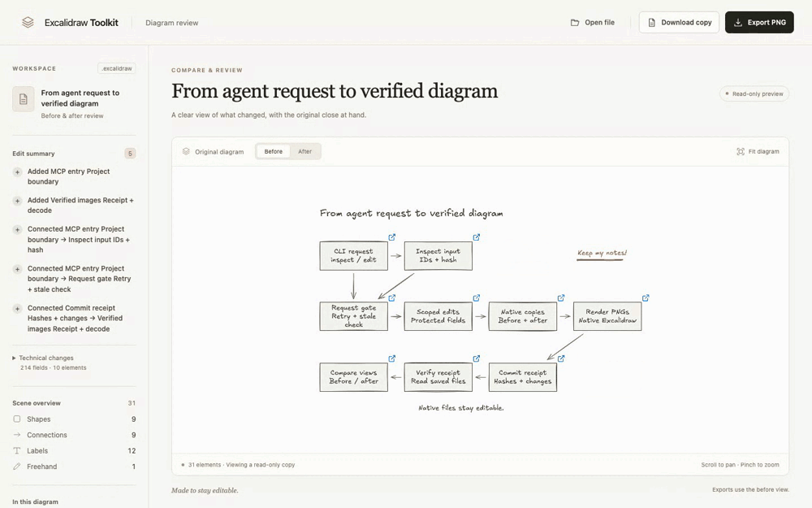Open link icon on Scoped edits box

tap(477, 298)
